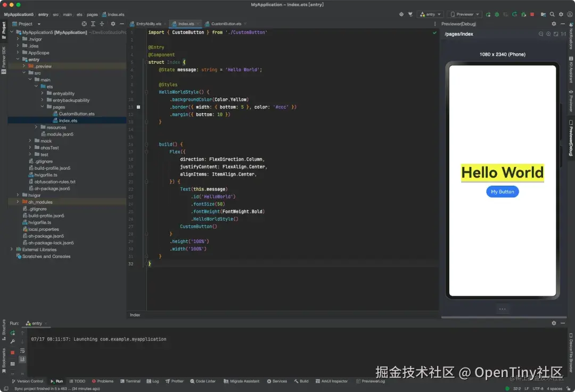Stop the app with the red square toolbar icon
Viewport: 575px width, 392px height.
coord(532,14)
